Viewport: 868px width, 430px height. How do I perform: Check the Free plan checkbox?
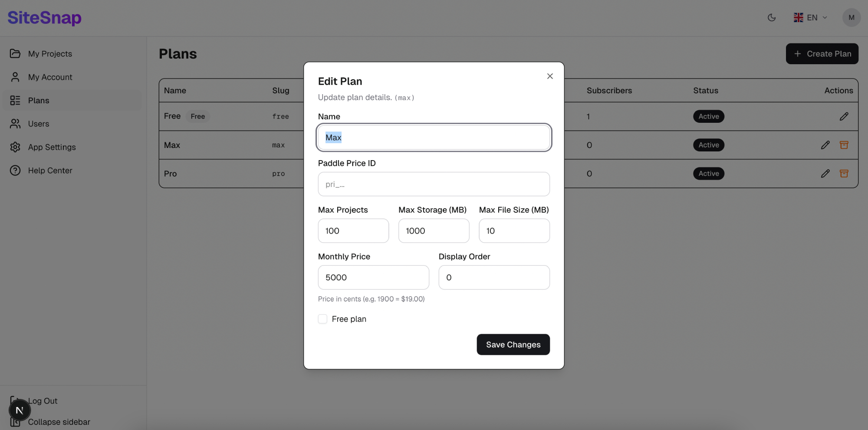322,319
